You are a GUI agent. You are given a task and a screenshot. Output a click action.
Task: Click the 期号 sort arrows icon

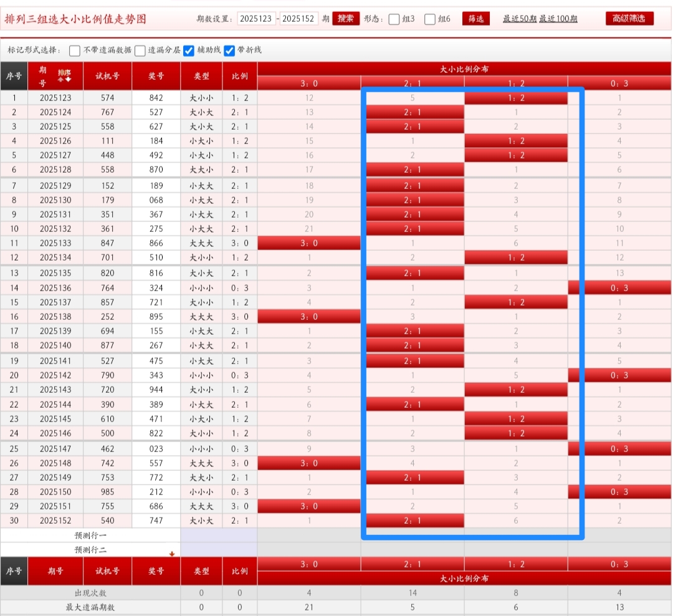point(64,75)
